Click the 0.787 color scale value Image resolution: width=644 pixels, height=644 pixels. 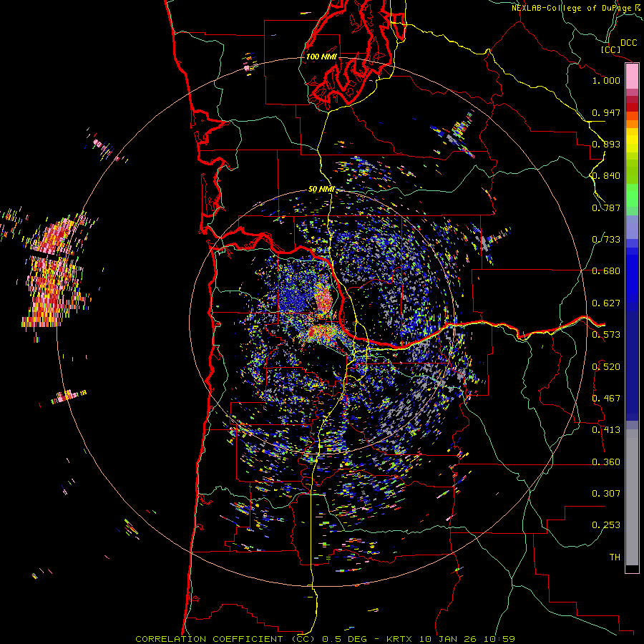tap(606, 208)
